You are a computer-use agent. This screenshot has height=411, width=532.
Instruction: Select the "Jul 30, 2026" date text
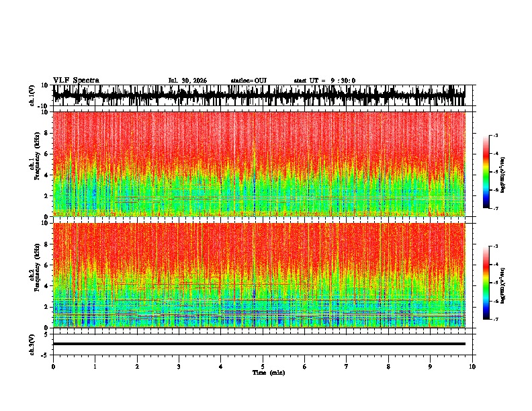click(x=187, y=81)
